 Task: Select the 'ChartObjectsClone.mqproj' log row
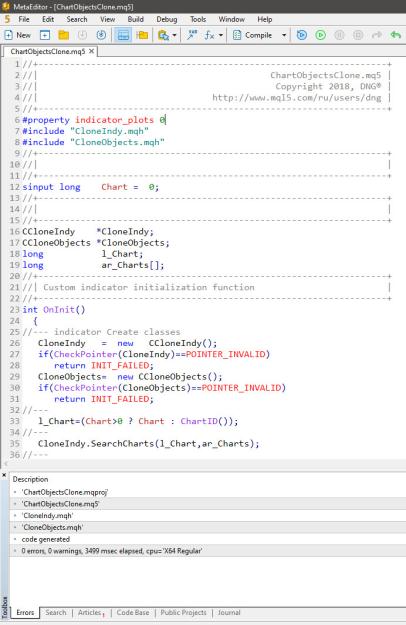[x=207, y=492]
